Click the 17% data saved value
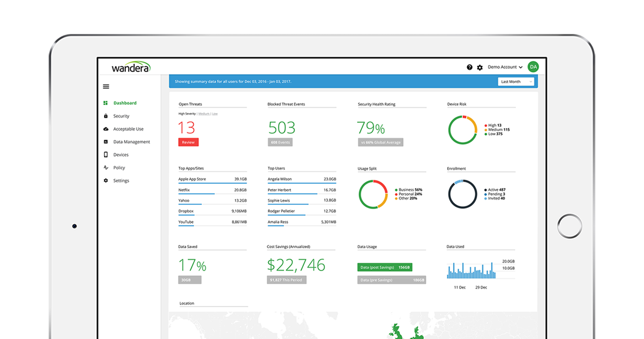This screenshot has height=339, width=644. [192, 265]
